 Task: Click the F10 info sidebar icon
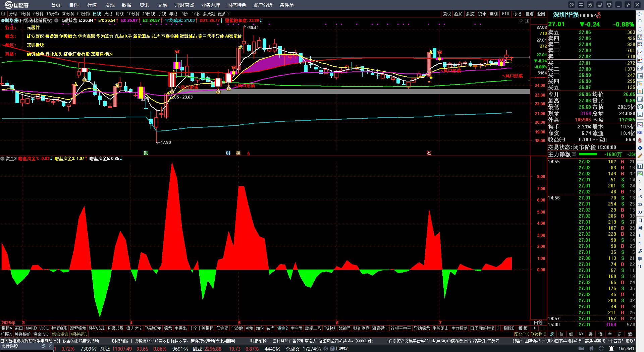(x=640, y=76)
